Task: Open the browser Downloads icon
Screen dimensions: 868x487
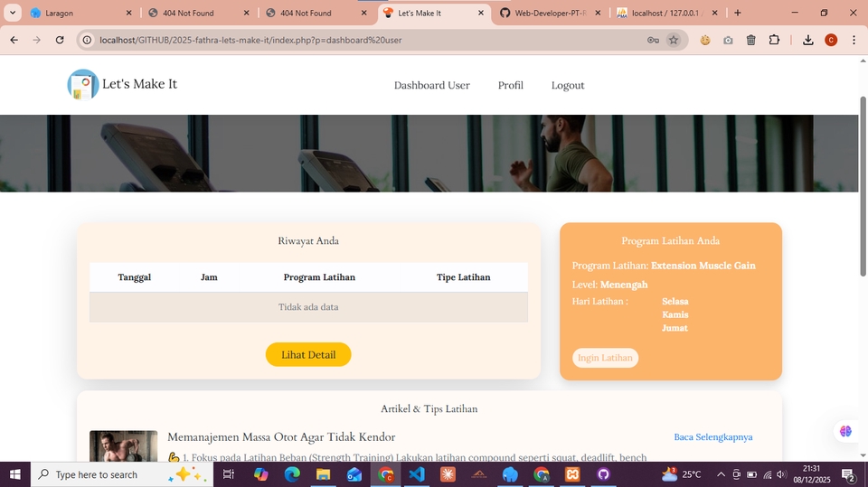Action: click(808, 40)
